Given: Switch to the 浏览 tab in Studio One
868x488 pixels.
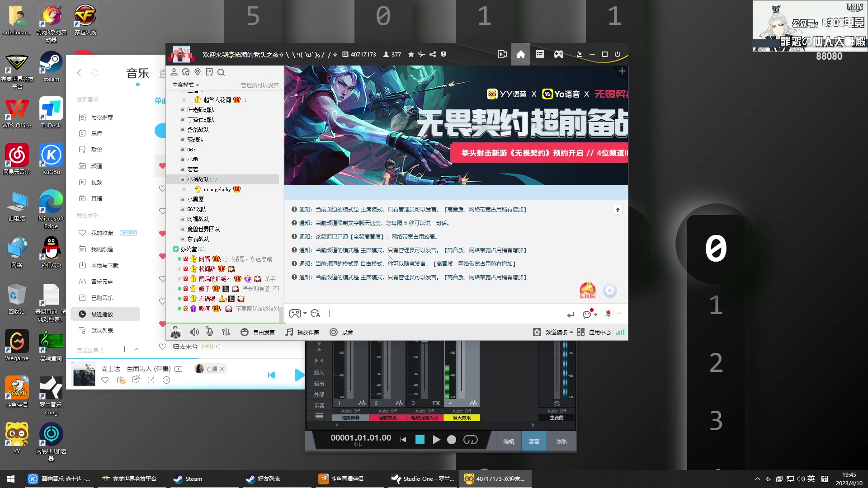Looking at the screenshot, I should (561, 441).
